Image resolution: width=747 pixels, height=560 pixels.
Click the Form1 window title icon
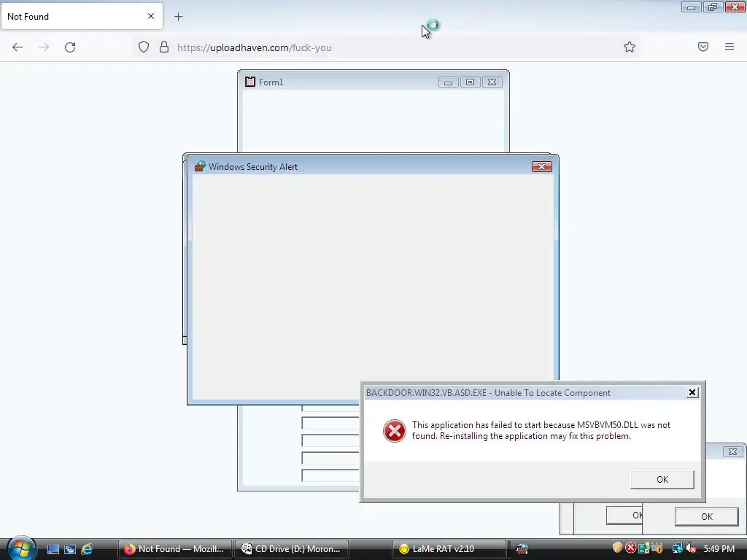(250, 82)
